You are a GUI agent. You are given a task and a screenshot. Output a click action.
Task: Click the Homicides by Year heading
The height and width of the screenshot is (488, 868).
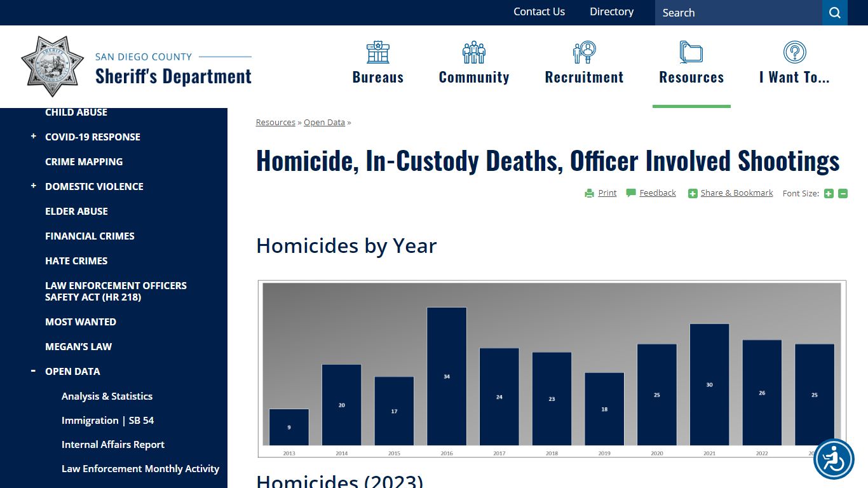[x=346, y=245]
